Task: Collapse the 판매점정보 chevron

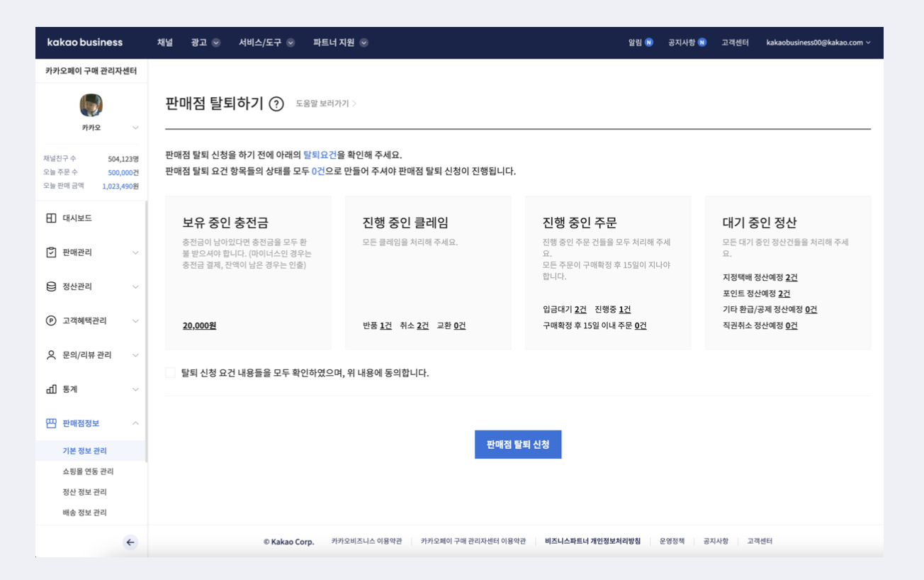Action: click(x=135, y=423)
